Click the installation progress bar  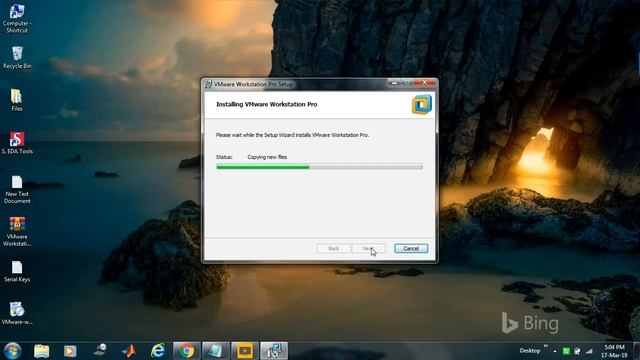(x=319, y=167)
